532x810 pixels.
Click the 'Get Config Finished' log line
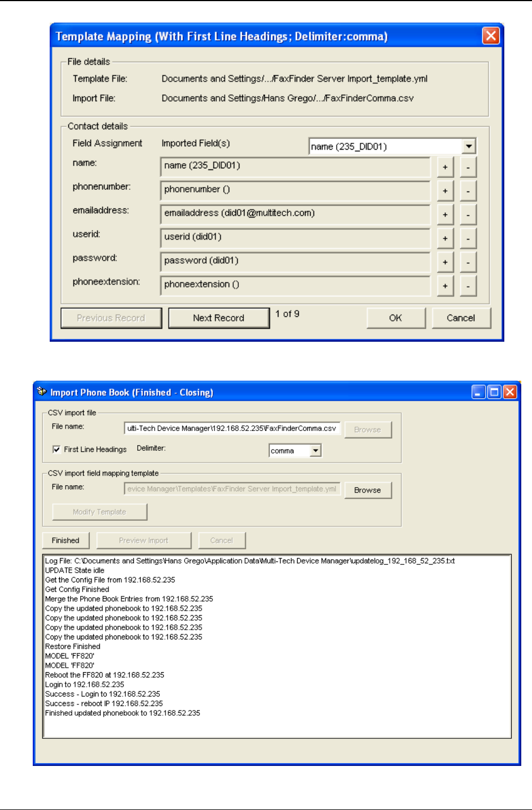pos(77,590)
